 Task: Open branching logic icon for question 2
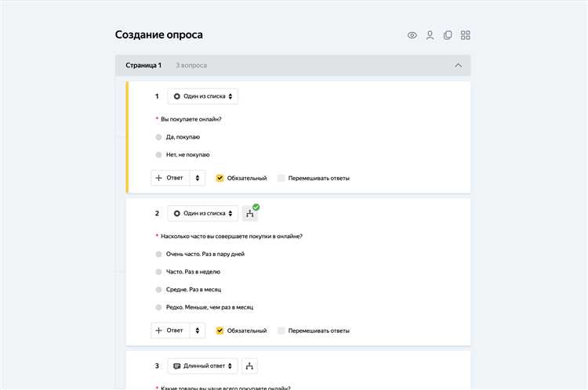pyautogui.click(x=250, y=213)
